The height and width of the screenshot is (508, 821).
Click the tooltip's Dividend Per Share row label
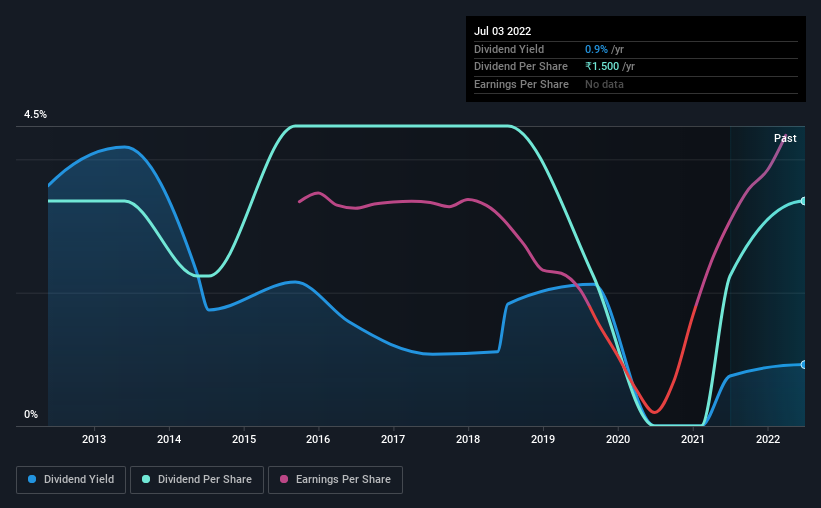coord(521,67)
